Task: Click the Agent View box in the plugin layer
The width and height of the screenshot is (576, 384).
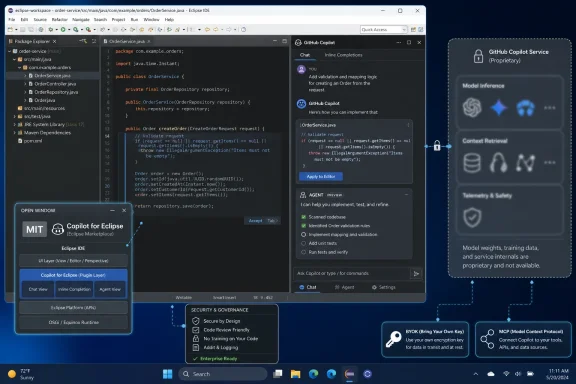Action: pos(110,289)
